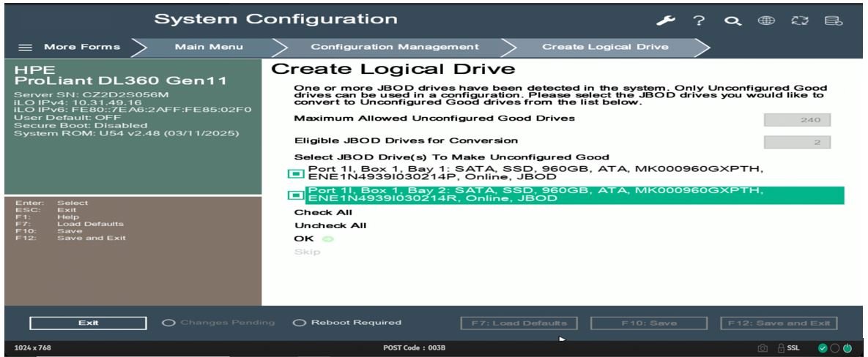Select the Port 1I Bay 1 drive description text
The width and height of the screenshot is (868, 357).
[536, 173]
